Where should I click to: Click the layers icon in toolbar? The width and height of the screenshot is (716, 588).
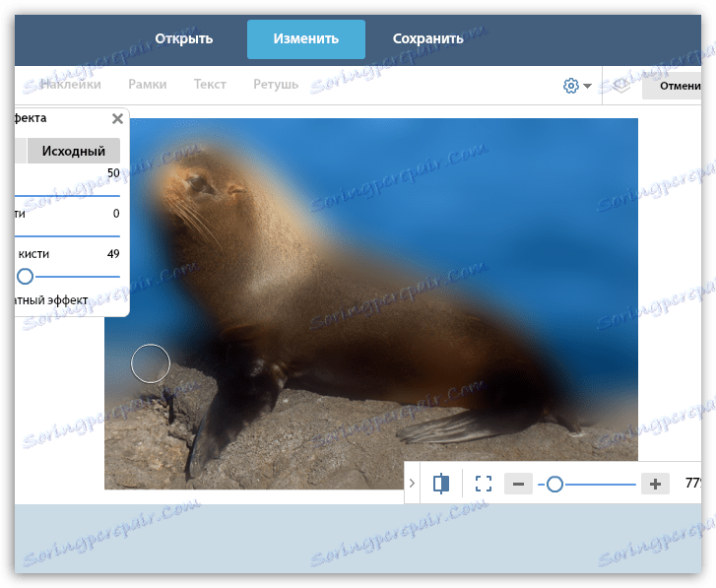point(621,86)
